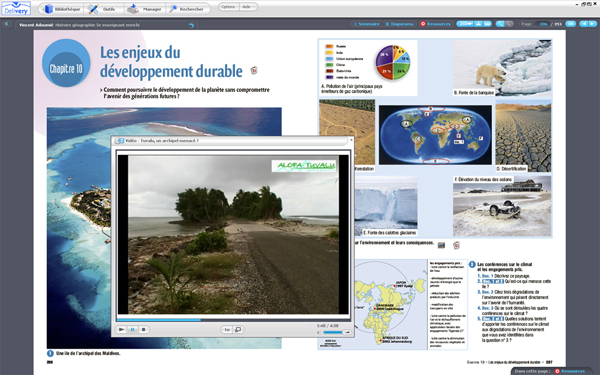Open the Outils tools menu

pos(103,9)
